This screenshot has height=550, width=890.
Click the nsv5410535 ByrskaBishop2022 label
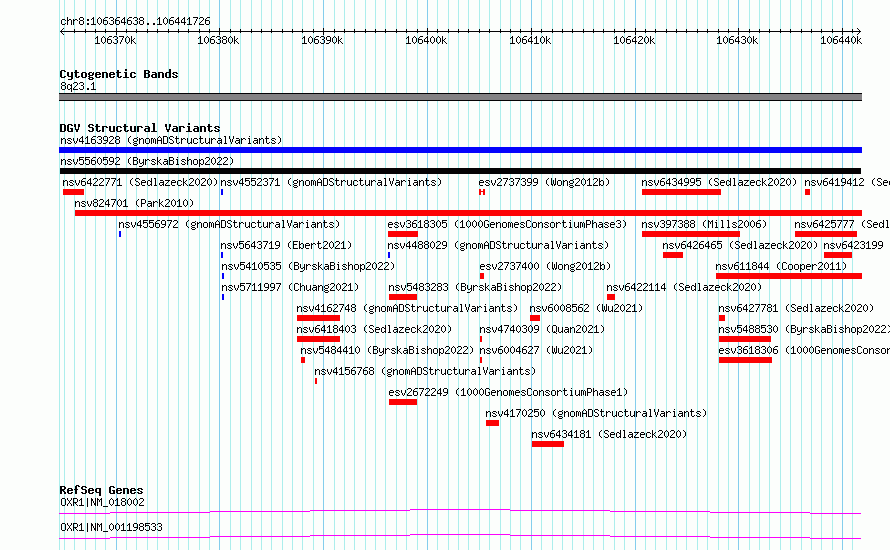pos(308,266)
